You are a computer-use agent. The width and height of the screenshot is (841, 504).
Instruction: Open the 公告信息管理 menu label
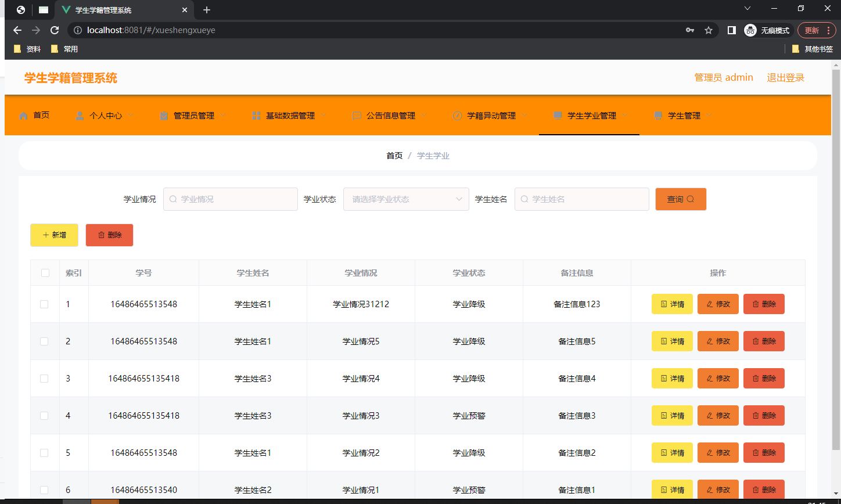click(391, 116)
